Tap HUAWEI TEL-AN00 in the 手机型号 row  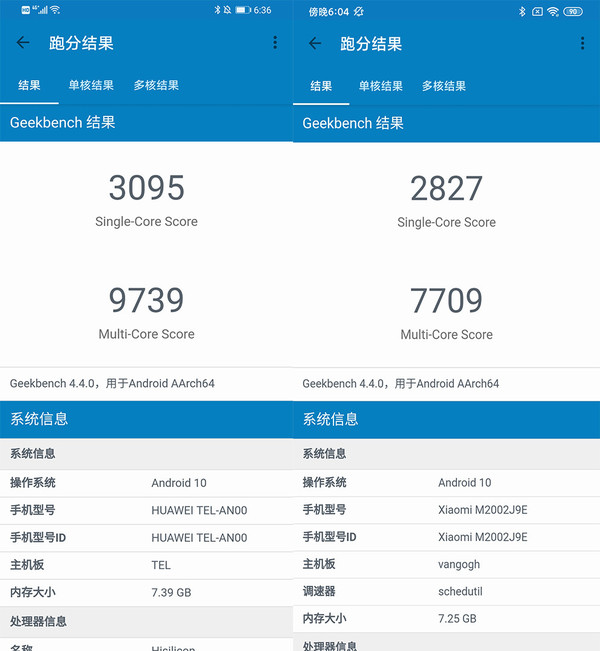199,510
